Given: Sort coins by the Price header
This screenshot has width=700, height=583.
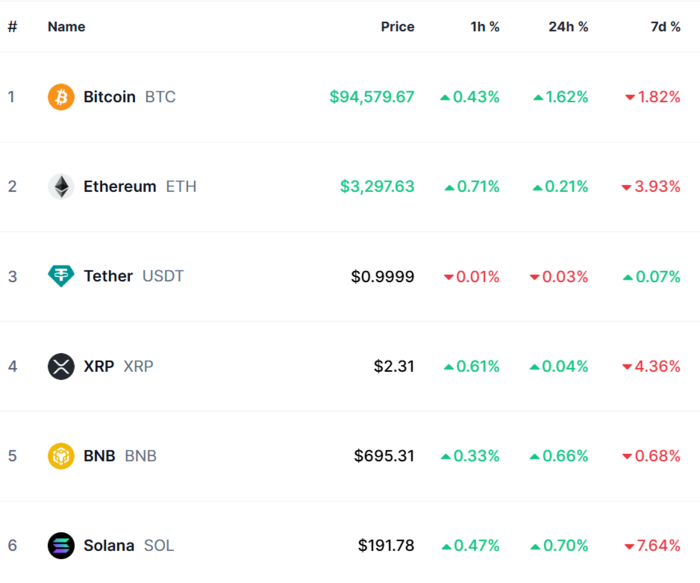Looking at the screenshot, I should pyautogui.click(x=397, y=27).
